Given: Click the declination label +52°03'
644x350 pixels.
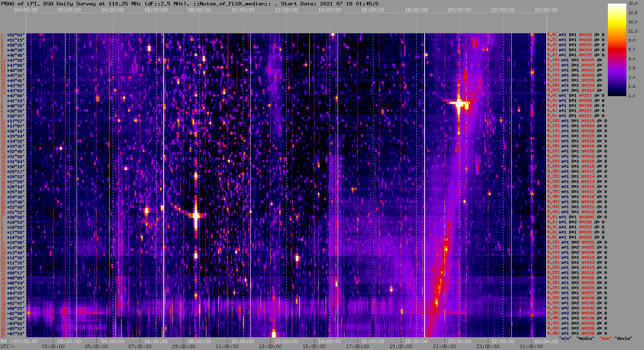Looking at the screenshot, I should point(16,35).
